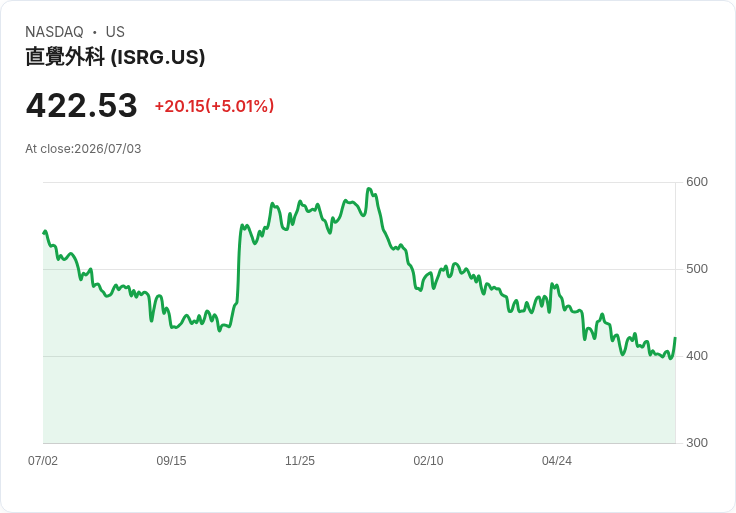Click the 02/10 x-axis date label
Screen dimensions: 736x513
click(428, 460)
